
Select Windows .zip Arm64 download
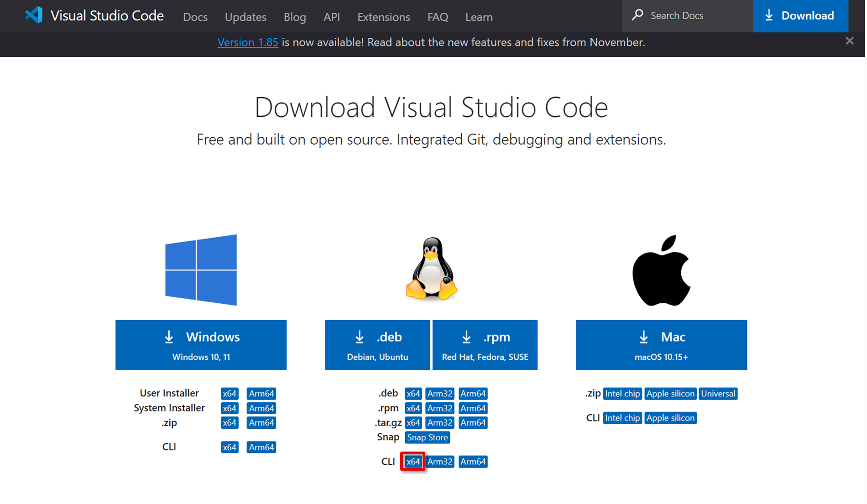pyautogui.click(x=261, y=423)
